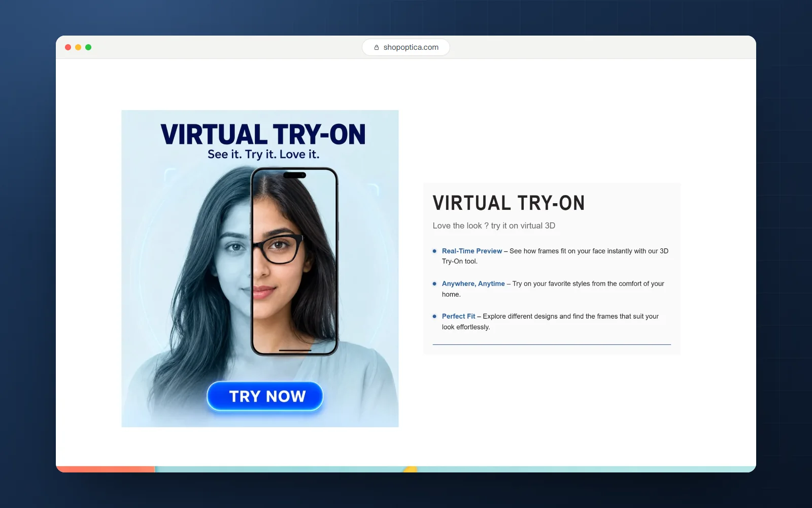This screenshot has width=812, height=508.
Task: Click the TRY NOW button
Action: coord(265,396)
